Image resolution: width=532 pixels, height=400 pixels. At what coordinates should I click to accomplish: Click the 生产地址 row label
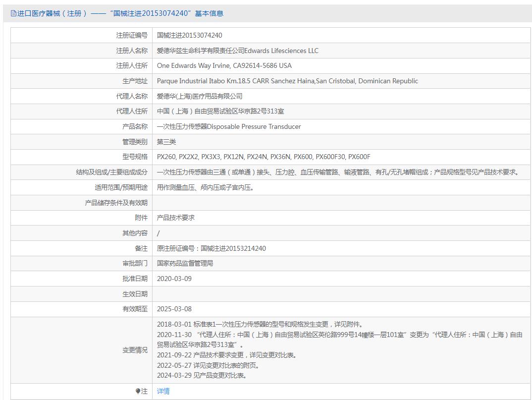point(135,81)
